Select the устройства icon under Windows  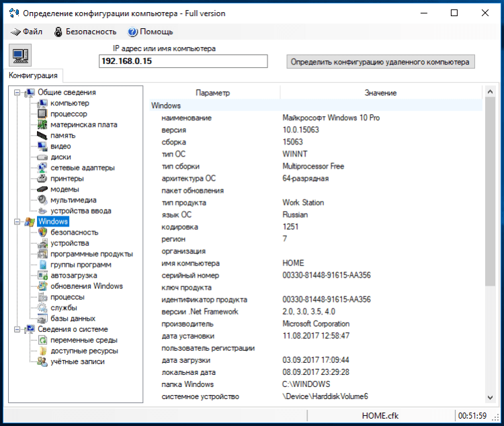click(x=42, y=243)
